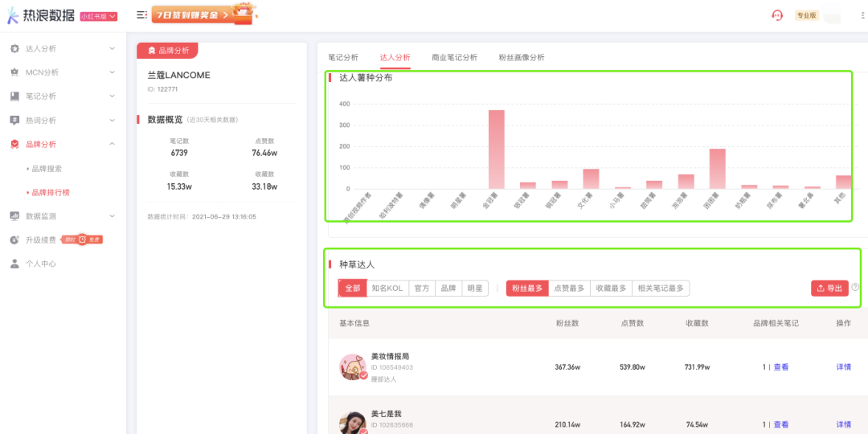The width and height of the screenshot is (868, 434).
Task: Click the MCN分析 sidebar icon
Action: point(15,72)
